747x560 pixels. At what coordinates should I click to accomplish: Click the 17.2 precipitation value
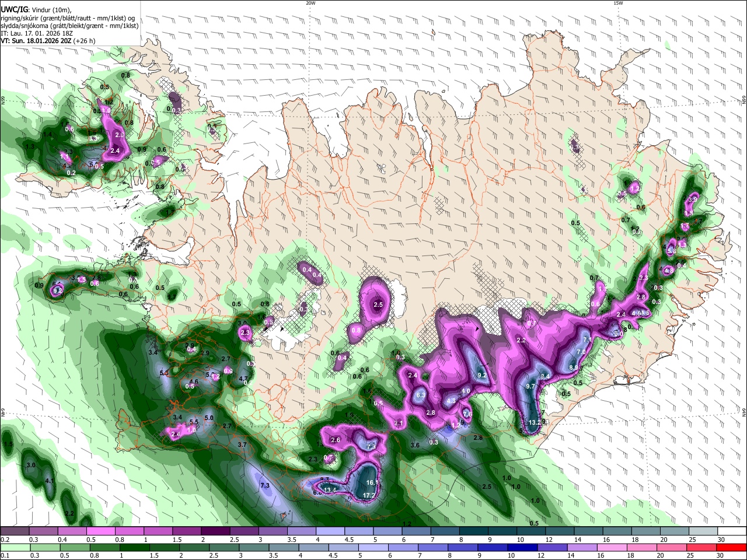click(x=369, y=495)
